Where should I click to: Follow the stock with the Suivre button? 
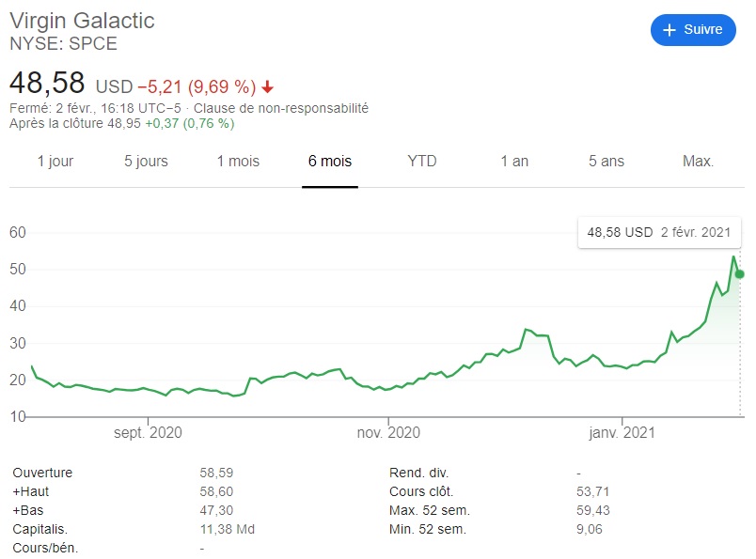(x=693, y=30)
